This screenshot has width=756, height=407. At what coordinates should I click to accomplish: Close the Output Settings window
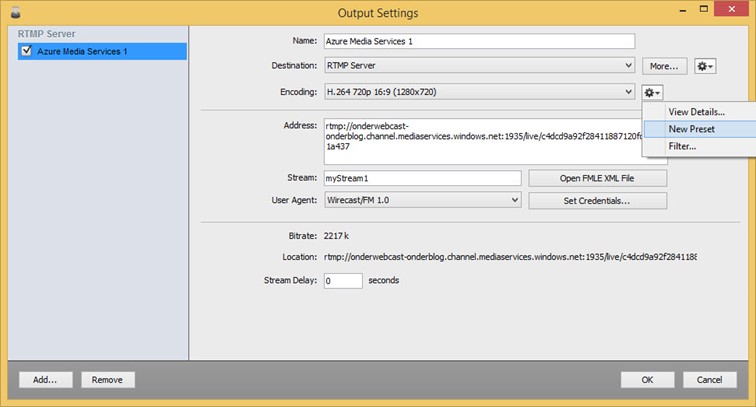pyautogui.click(x=731, y=9)
